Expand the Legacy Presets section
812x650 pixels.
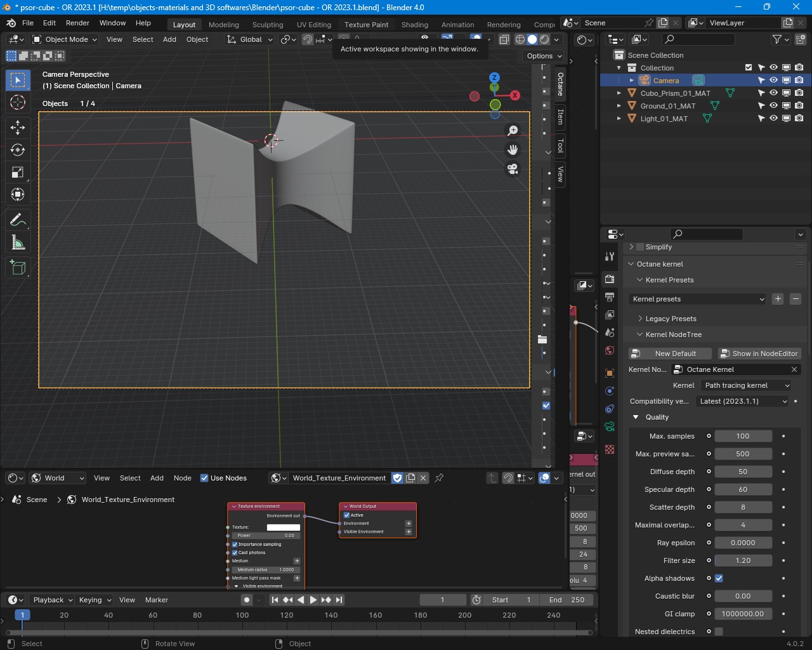pyautogui.click(x=671, y=319)
